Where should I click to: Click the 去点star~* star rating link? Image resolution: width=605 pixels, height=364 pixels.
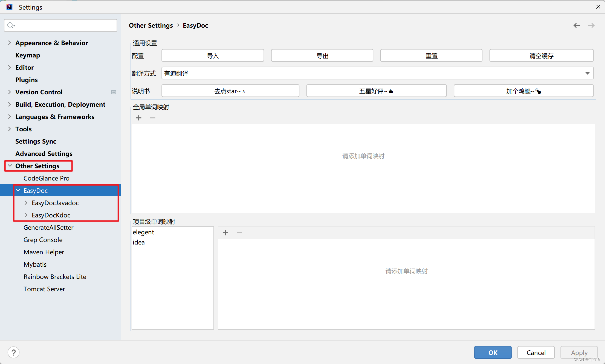tap(230, 91)
